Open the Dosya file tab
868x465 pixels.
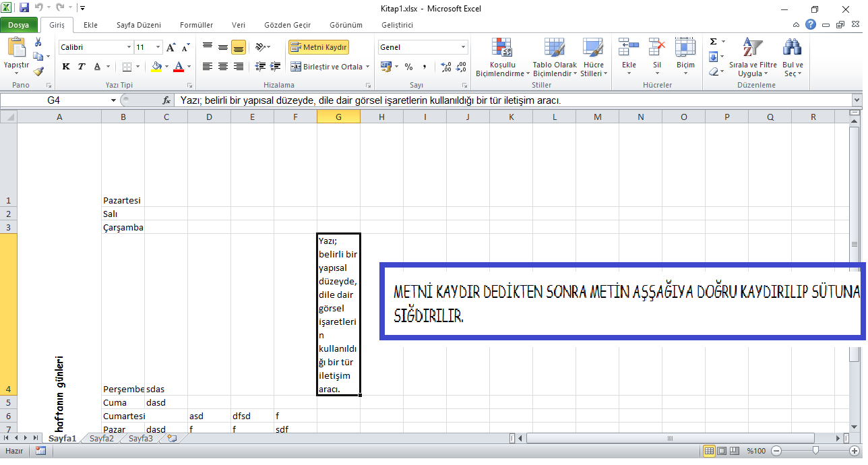[x=18, y=25]
